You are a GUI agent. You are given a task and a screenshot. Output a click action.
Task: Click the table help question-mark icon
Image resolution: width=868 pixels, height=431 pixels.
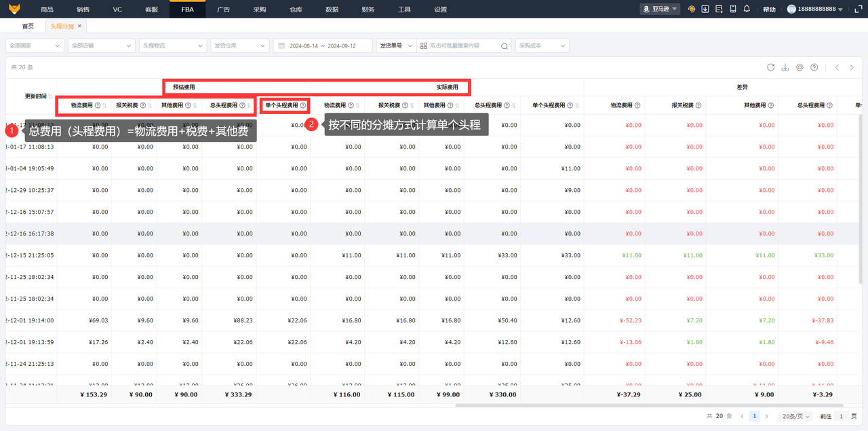pos(814,67)
